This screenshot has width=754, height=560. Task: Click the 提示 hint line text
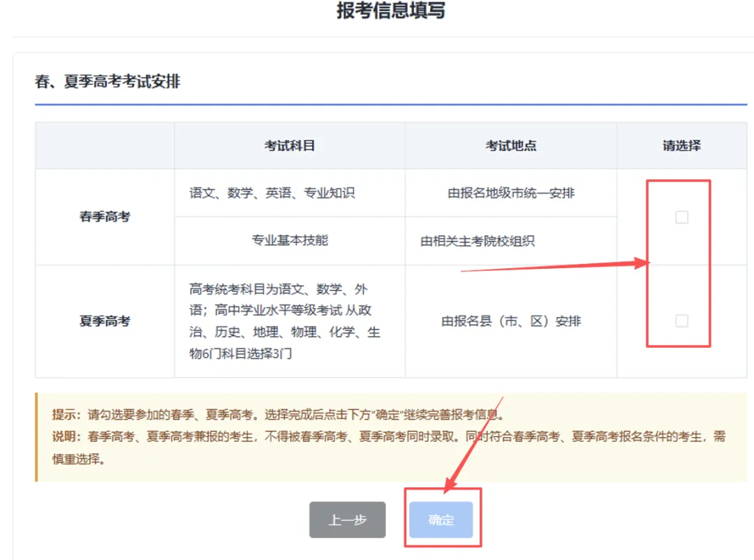coord(278,414)
